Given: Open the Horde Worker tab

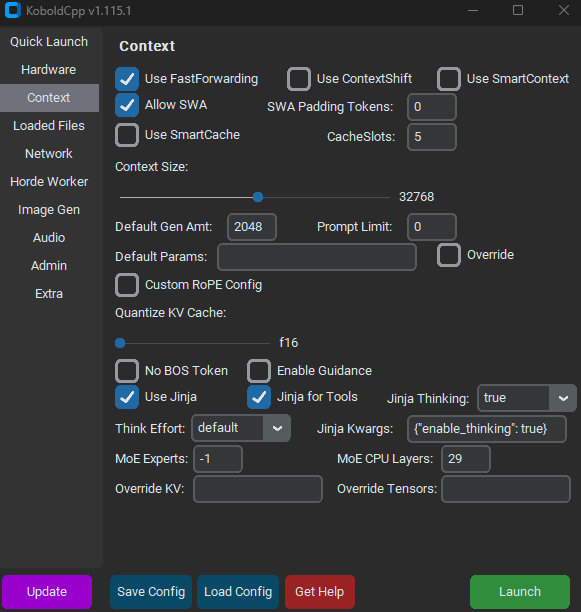Looking at the screenshot, I should [49, 182].
